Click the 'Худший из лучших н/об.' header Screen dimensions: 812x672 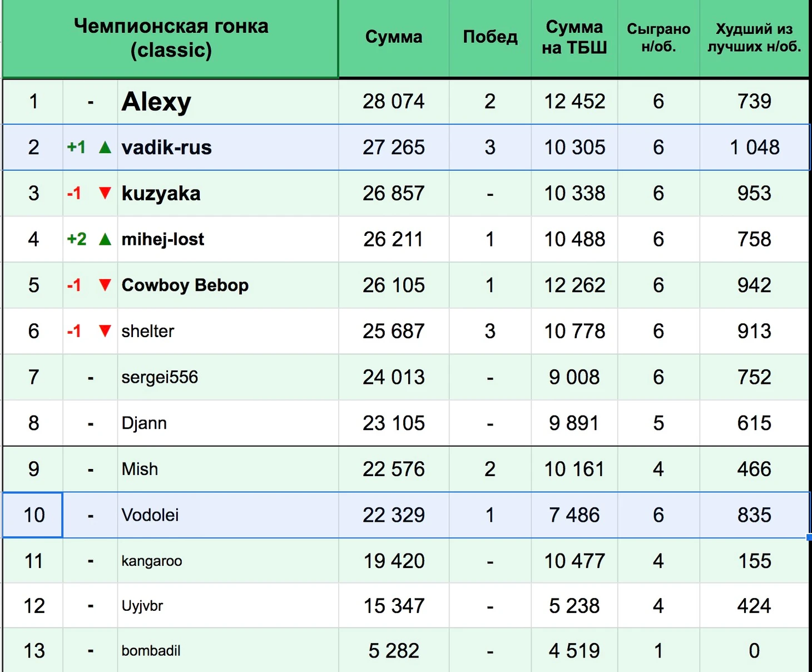[x=754, y=37]
